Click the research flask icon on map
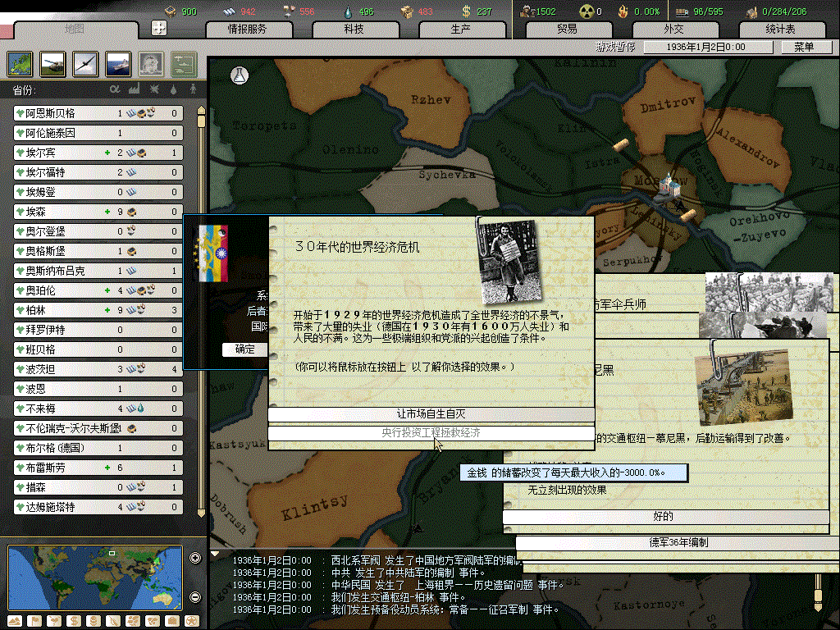The height and width of the screenshot is (630, 840). pyautogui.click(x=240, y=75)
